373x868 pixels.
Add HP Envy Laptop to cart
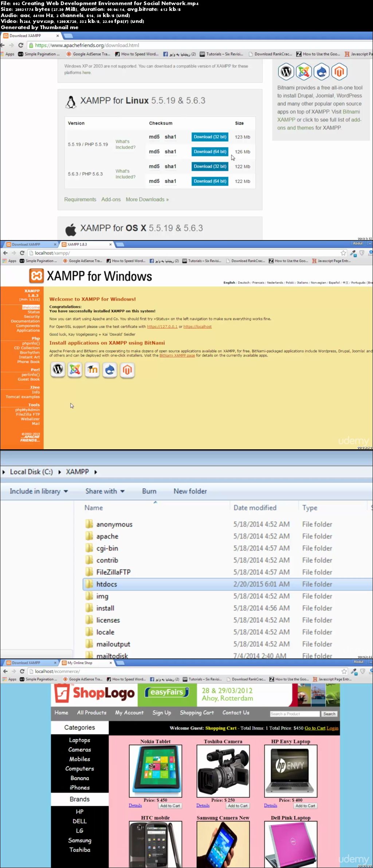point(305,806)
